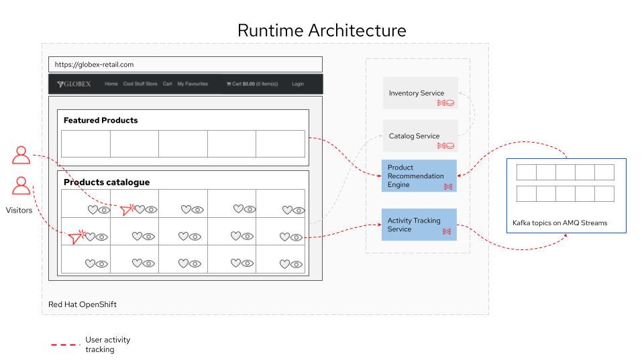
Task: Toggle eye icon of second product, middle catalogue row
Action: (x=148, y=237)
